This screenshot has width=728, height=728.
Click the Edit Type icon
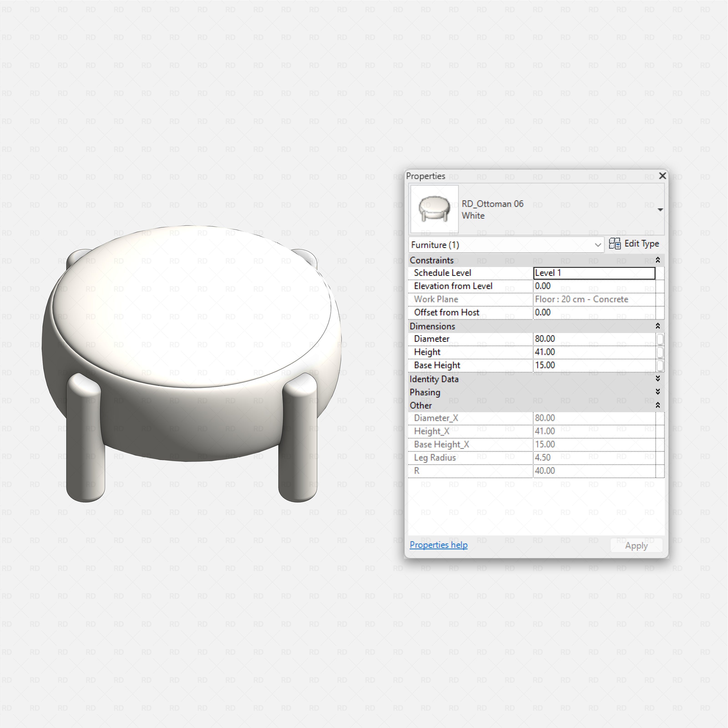pyautogui.click(x=615, y=244)
